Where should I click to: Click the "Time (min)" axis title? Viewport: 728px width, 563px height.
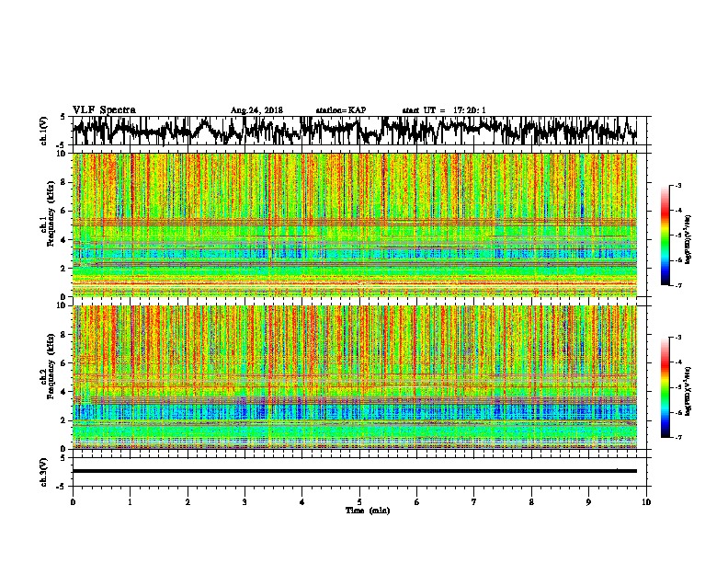[x=368, y=511]
